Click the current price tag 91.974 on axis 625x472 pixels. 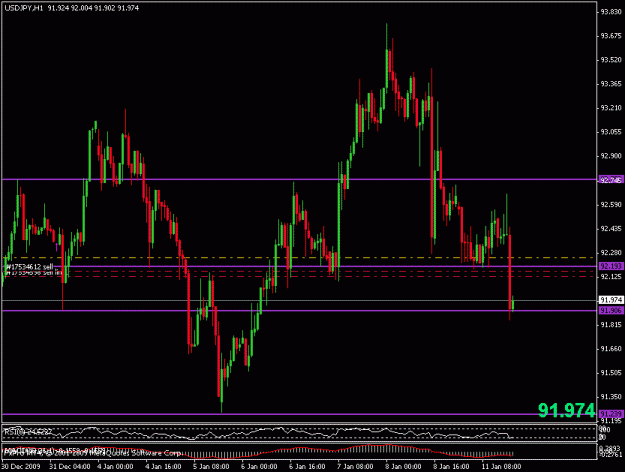(611, 300)
